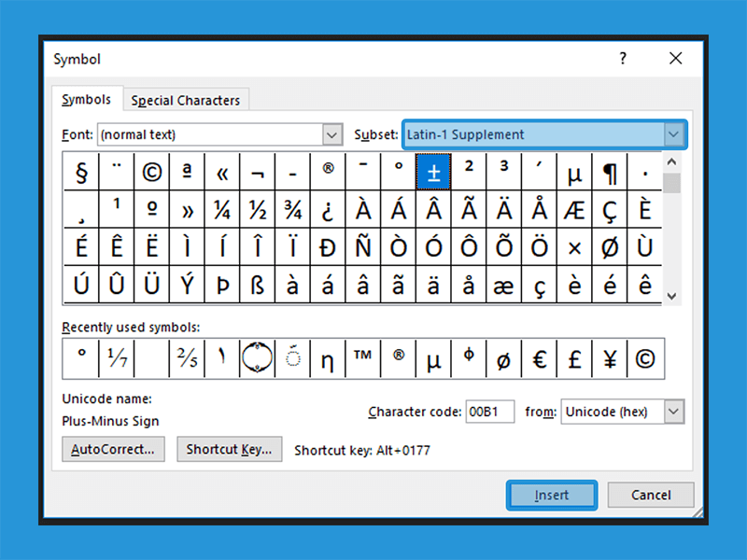Choose the three quarters ¾ fraction symbol
Screen dimensions: 747x560
293,209
